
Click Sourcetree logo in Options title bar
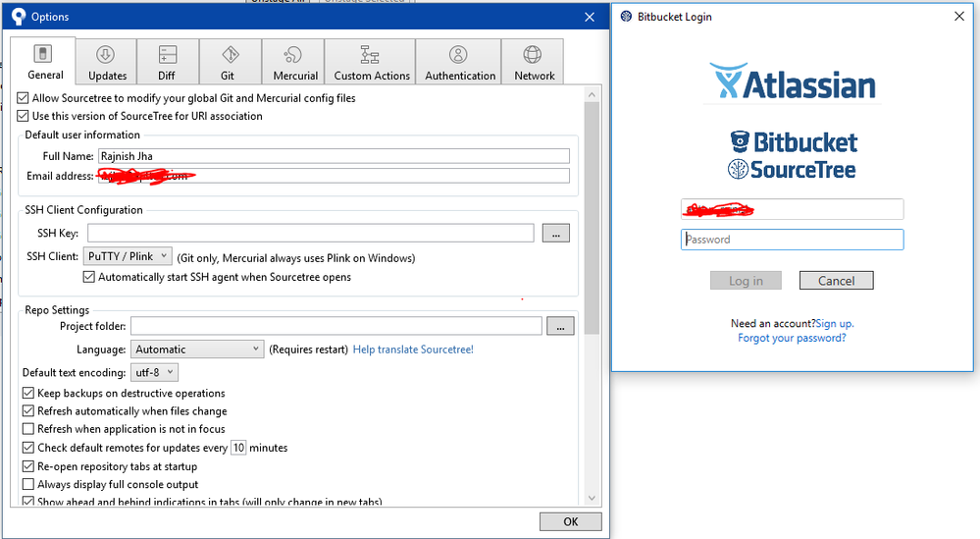pos(19,17)
